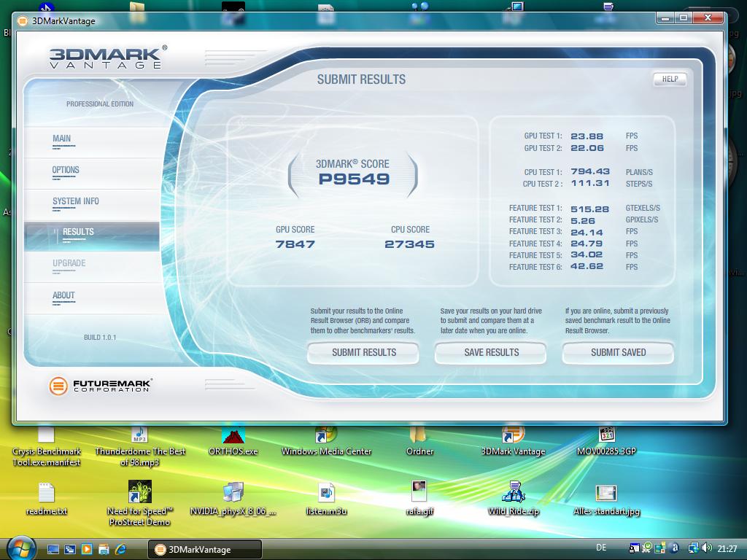Click the HELP button
747x560 pixels.
click(x=670, y=79)
